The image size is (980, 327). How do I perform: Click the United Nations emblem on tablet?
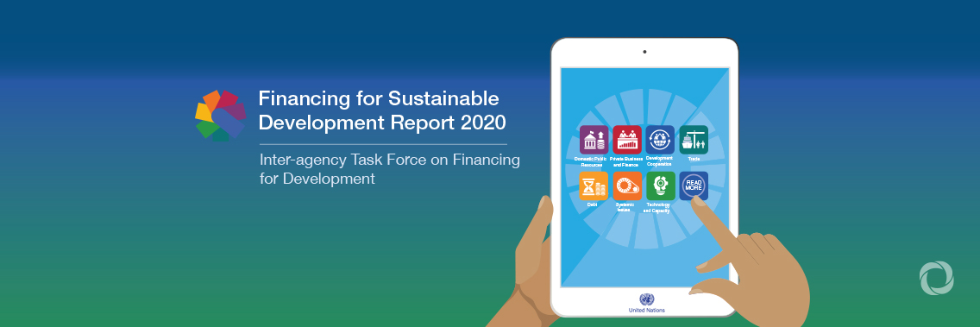(646, 299)
